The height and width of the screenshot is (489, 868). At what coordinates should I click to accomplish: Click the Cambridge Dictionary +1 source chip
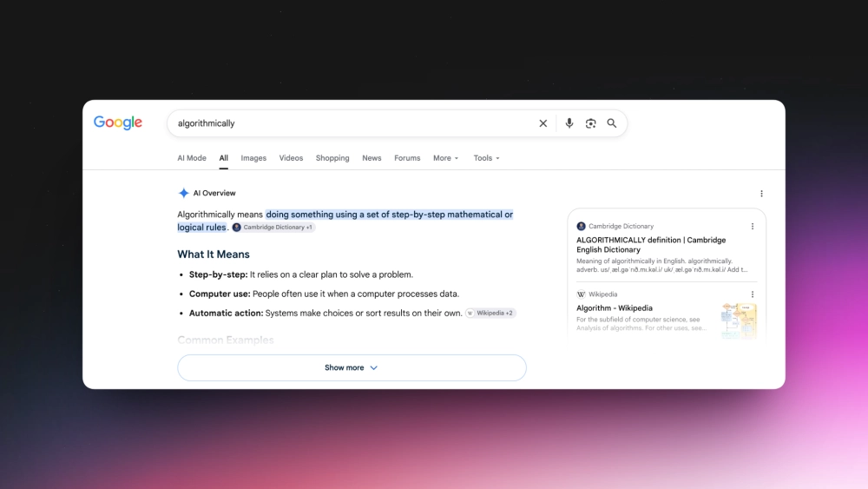pyautogui.click(x=273, y=227)
